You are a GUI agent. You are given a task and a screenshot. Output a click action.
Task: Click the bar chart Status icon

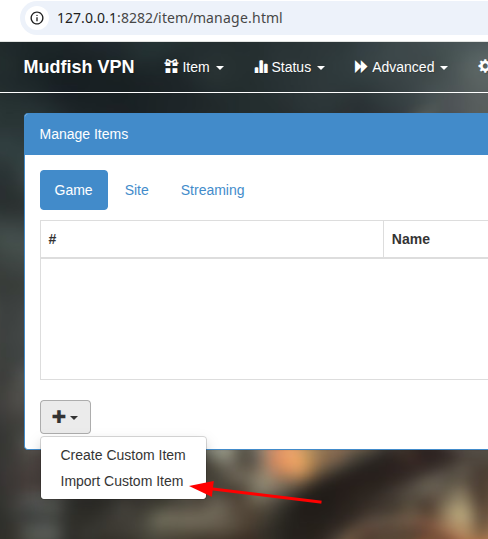pos(261,67)
